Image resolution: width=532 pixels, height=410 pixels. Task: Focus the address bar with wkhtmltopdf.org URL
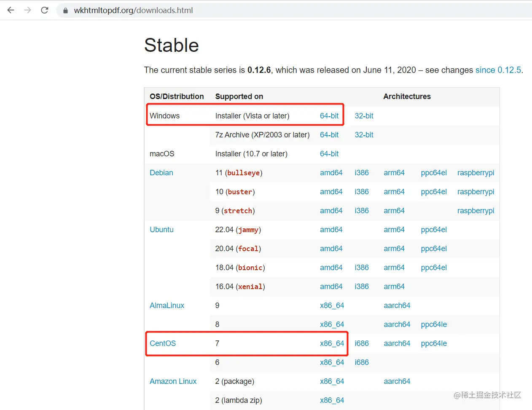(295, 11)
